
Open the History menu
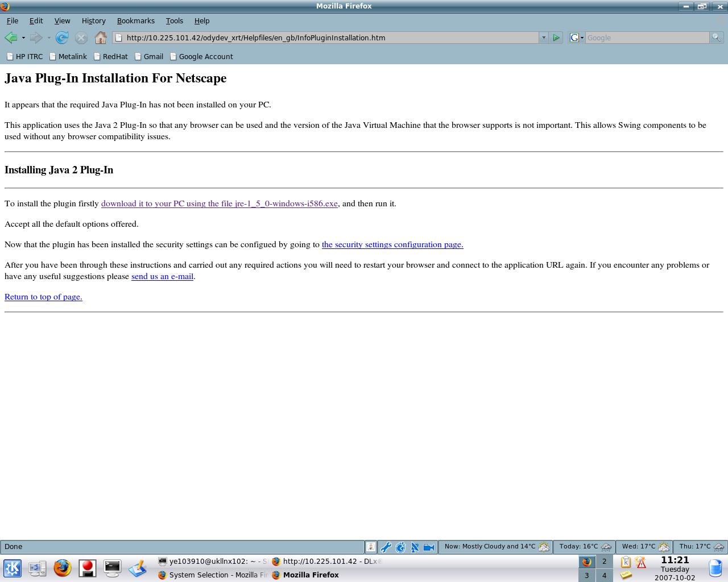tap(93, 20)
